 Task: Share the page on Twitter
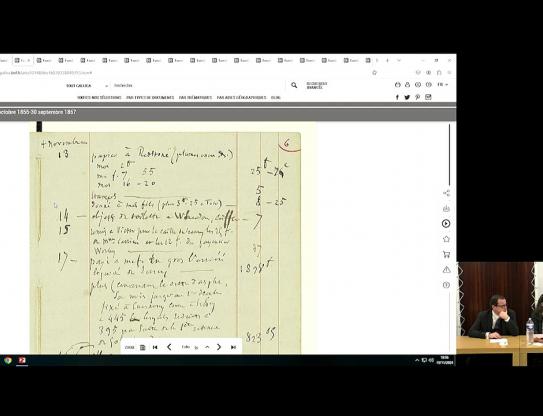pos(407,97)
